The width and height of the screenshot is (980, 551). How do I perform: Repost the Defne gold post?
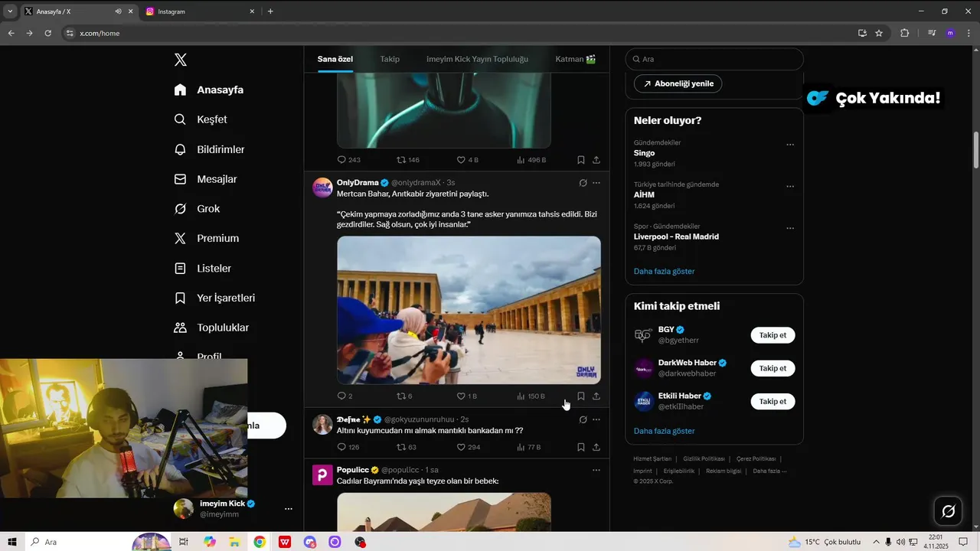click(407, 447)
